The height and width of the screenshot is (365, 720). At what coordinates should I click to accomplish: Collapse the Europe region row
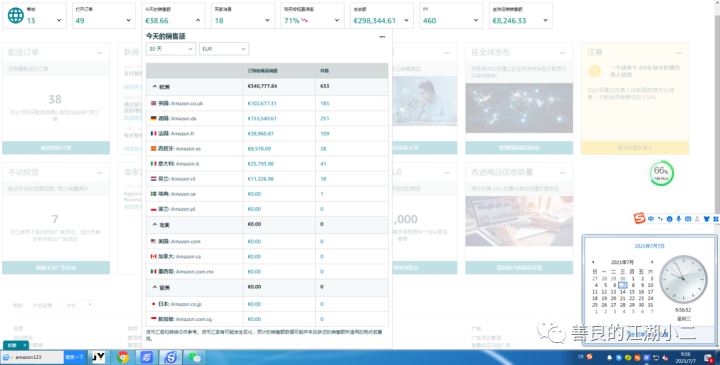coord(155,86)
